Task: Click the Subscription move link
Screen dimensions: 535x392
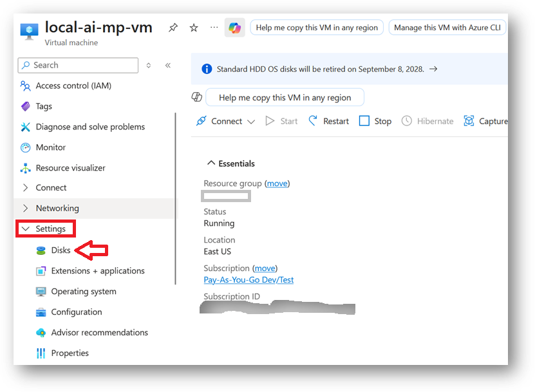Action: (x=265, y=268)
